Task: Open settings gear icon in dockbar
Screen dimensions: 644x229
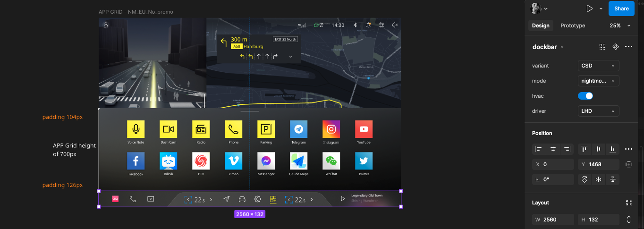Action: [258, 199]
